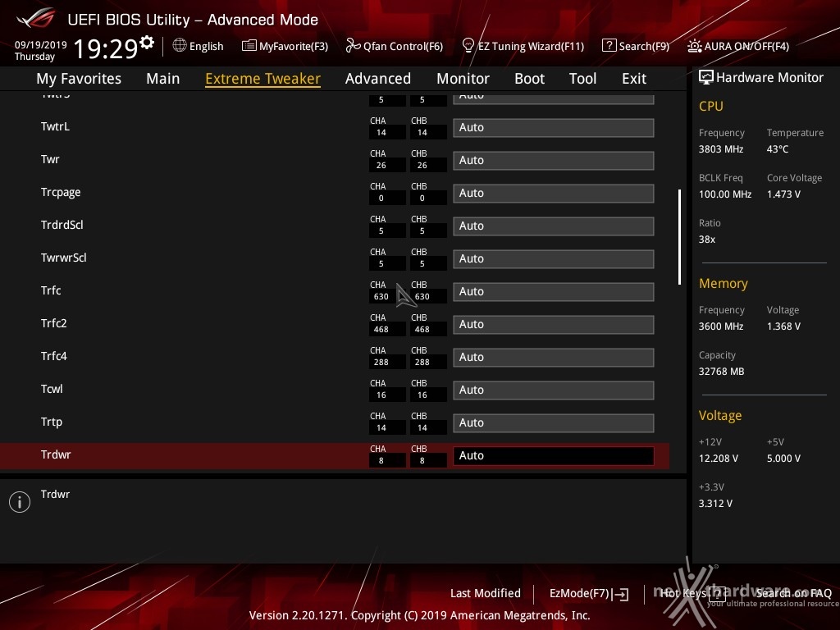
Task: Switch to the Main tab
Action: click(163, 79)
